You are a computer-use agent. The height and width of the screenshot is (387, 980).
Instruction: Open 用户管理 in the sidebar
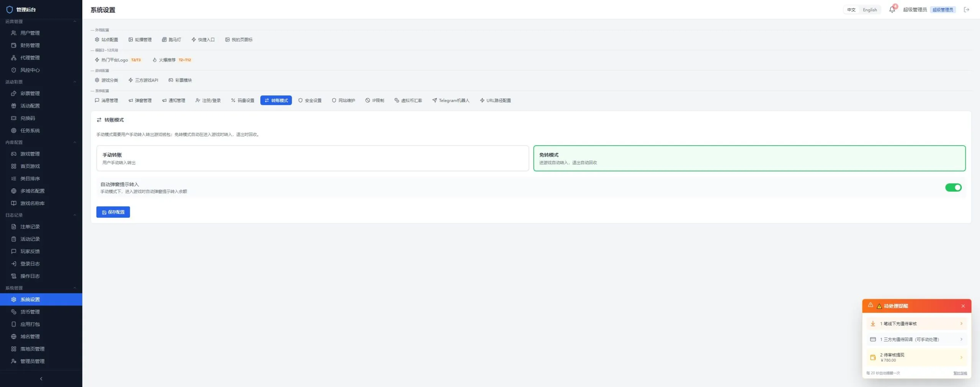tap(41, 33)
